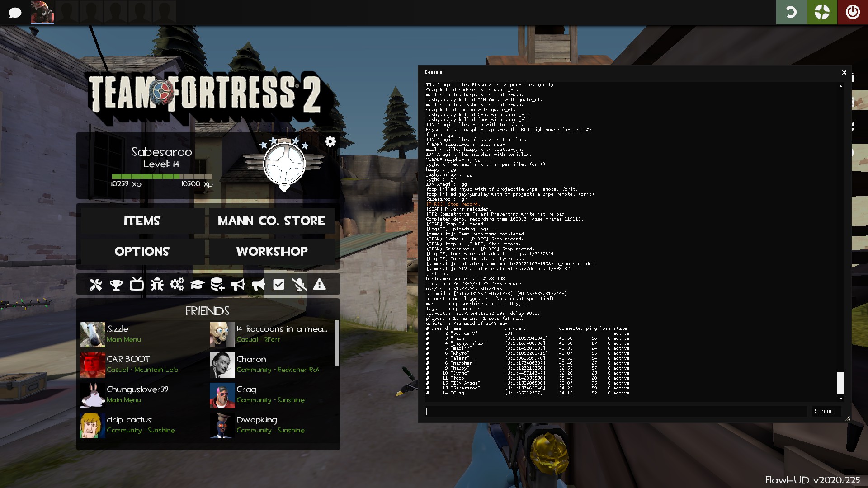The height and width of the screenshot is (488, 868).
Task: Toggle the muted microphone icon
Action: [299, 284]
